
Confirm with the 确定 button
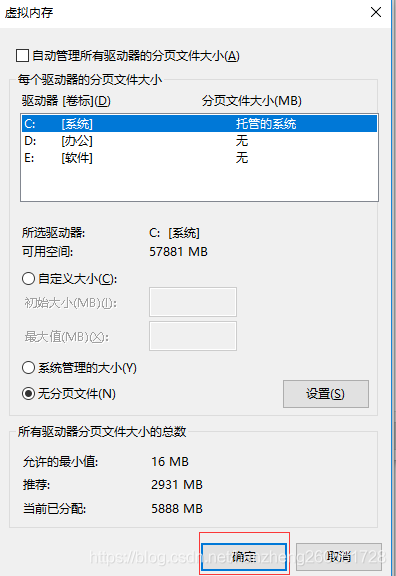pyautogui.click(x=244, y=557)
